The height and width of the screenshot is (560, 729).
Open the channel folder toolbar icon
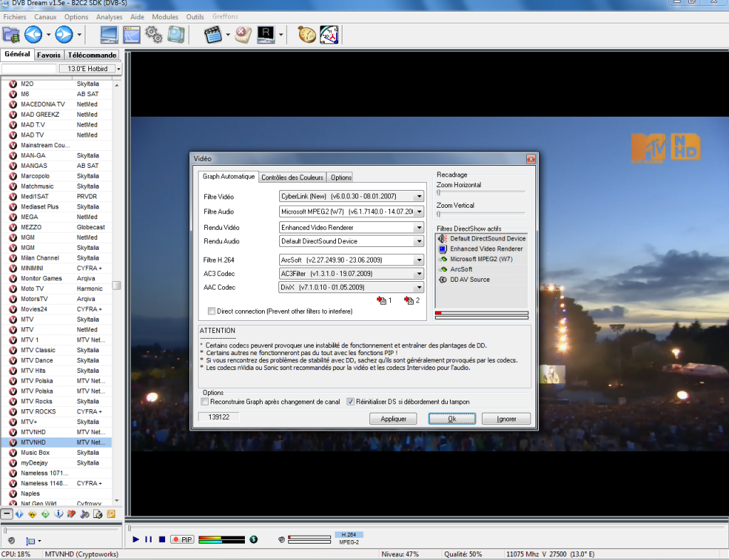coord(11,35)
